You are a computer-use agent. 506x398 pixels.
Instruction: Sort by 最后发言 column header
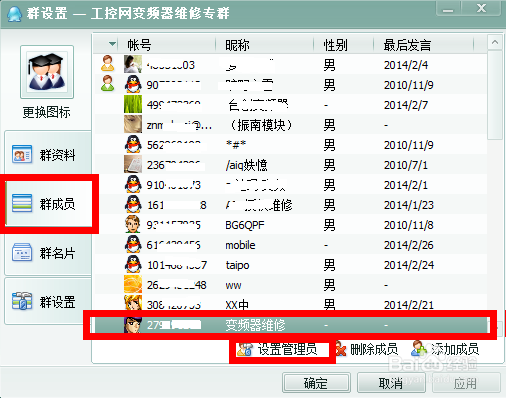point(407,45)
